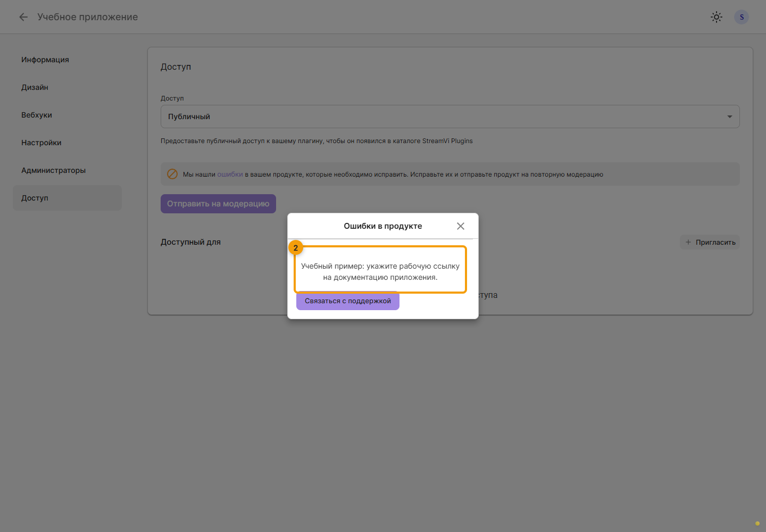Open the Доступ combo box field
Screen dimensions: 766x532
450,117
